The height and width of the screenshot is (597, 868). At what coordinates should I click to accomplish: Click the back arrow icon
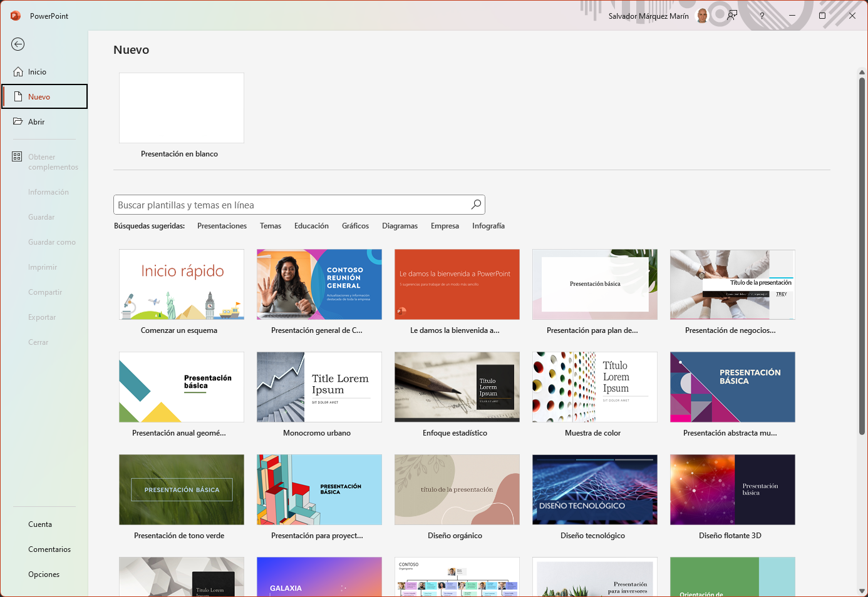pyautogui.click(x=18, y=44)
